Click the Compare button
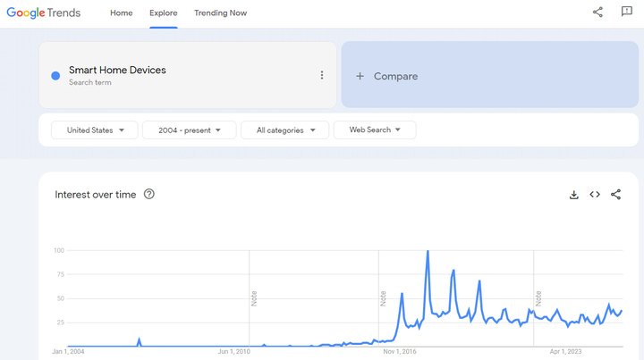This screenshot has height=360, width=644. [395, 76]
